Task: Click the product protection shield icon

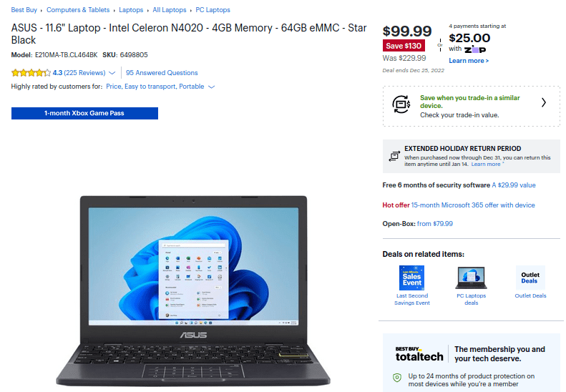Action: click(x=396, y=378)
